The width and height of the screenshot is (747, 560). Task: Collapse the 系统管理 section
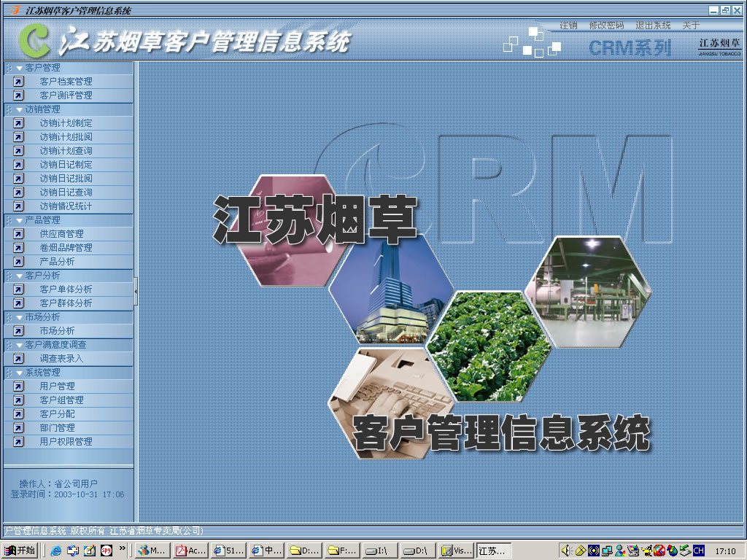(20, 373)
